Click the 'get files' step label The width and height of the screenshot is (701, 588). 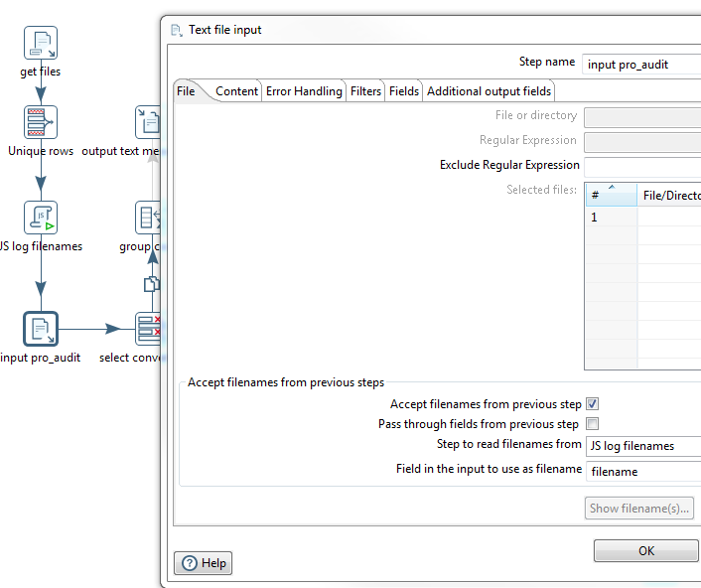41,72
